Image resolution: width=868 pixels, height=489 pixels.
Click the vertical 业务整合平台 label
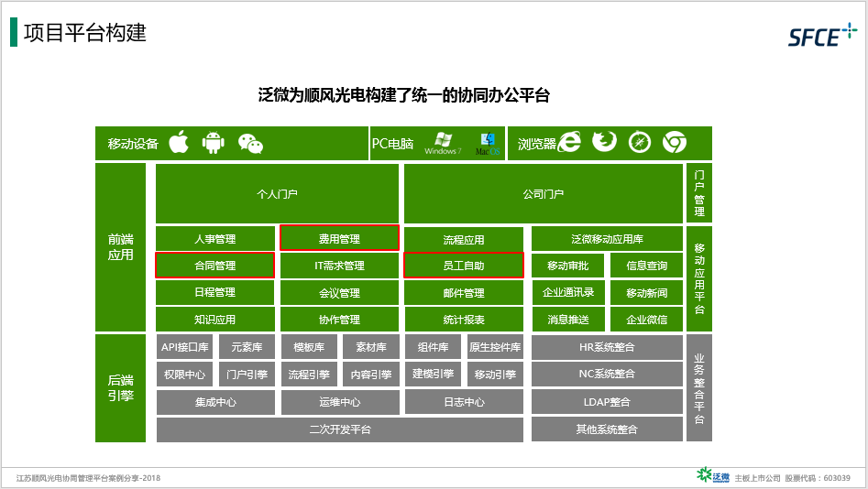click(699, 388)
